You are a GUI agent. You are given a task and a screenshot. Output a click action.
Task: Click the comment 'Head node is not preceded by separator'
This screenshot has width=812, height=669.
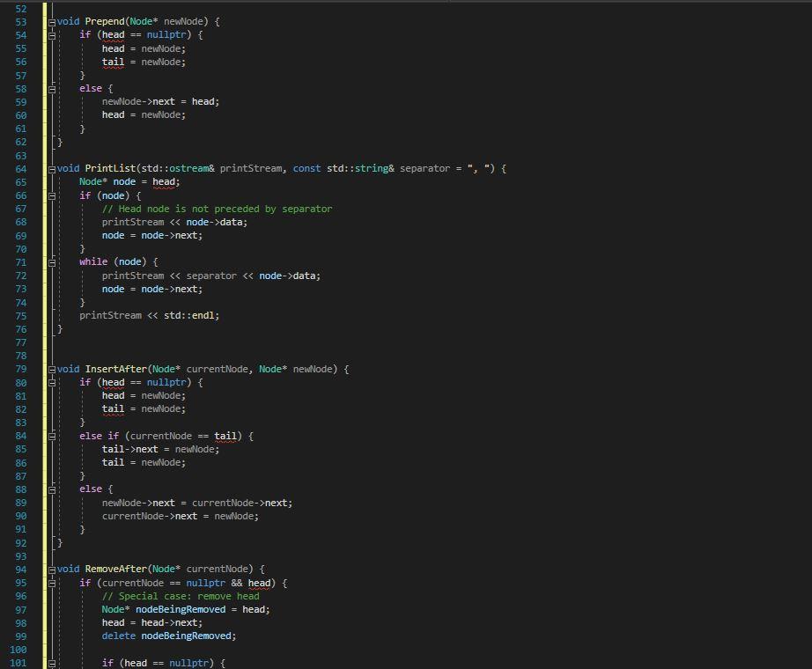[217, 209]
